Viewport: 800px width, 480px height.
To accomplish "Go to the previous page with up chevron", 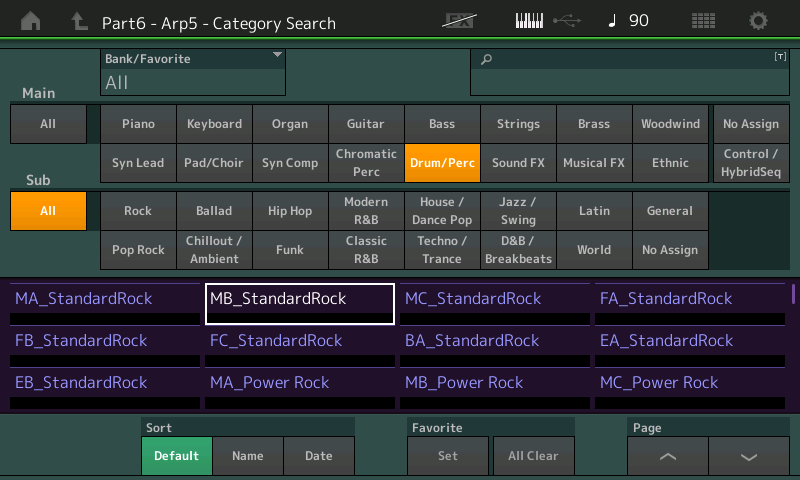I will point(668,456).
